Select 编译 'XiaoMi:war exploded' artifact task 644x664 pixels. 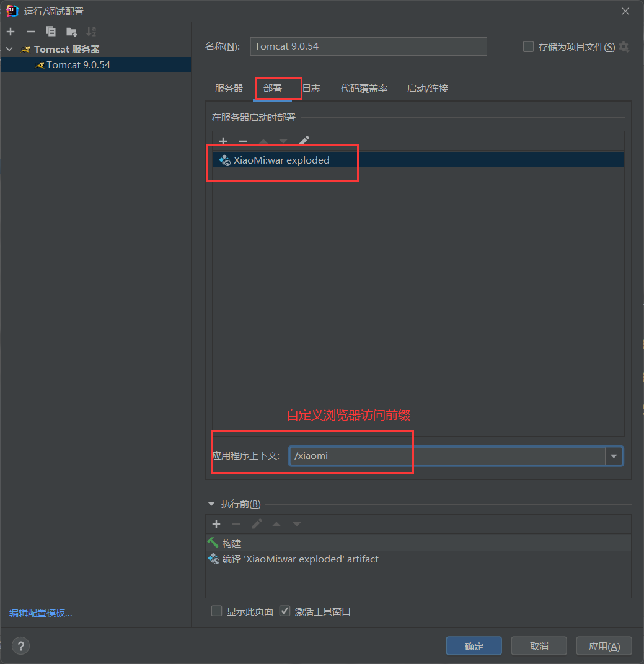point(418,559)
